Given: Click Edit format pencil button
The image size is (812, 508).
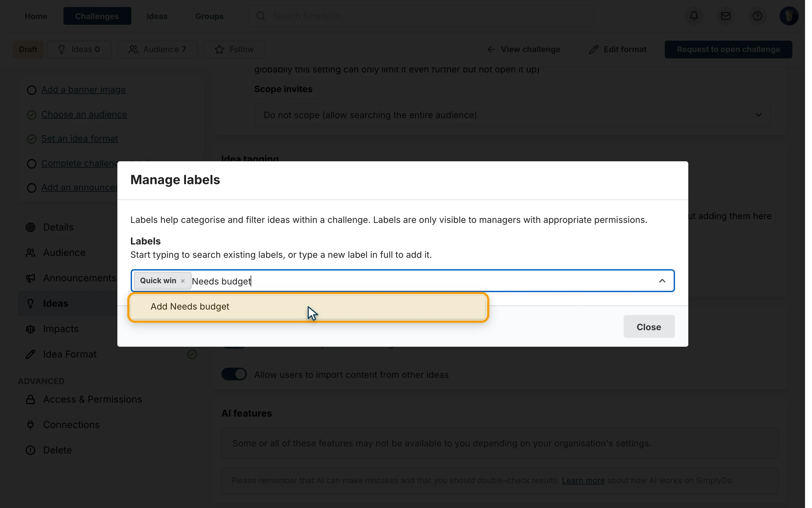Looking at the screenshot, I should pos(618,50).
